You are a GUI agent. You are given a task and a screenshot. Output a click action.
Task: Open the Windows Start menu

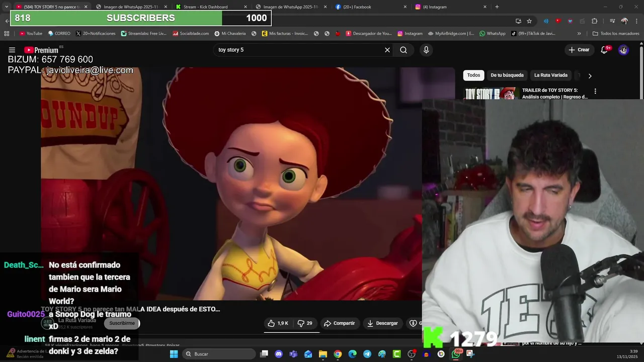174,354
